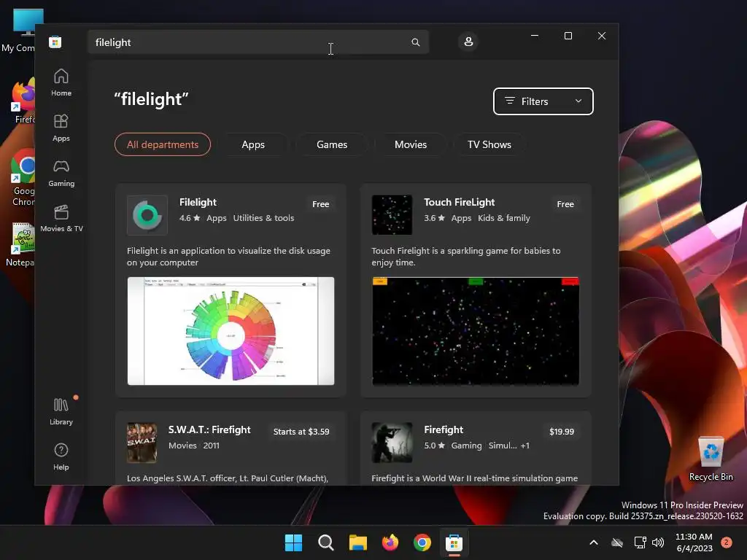Open the Touch FireLight screenshot preview
The image size is (747, 560).
[x=476, y=331]
